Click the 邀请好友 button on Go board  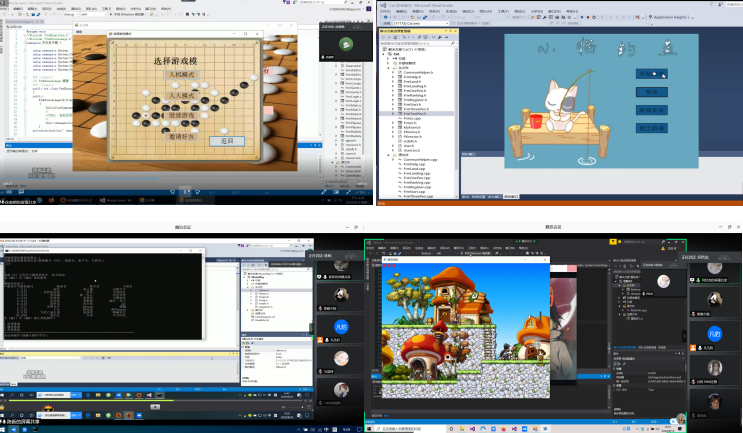[181, 136]
